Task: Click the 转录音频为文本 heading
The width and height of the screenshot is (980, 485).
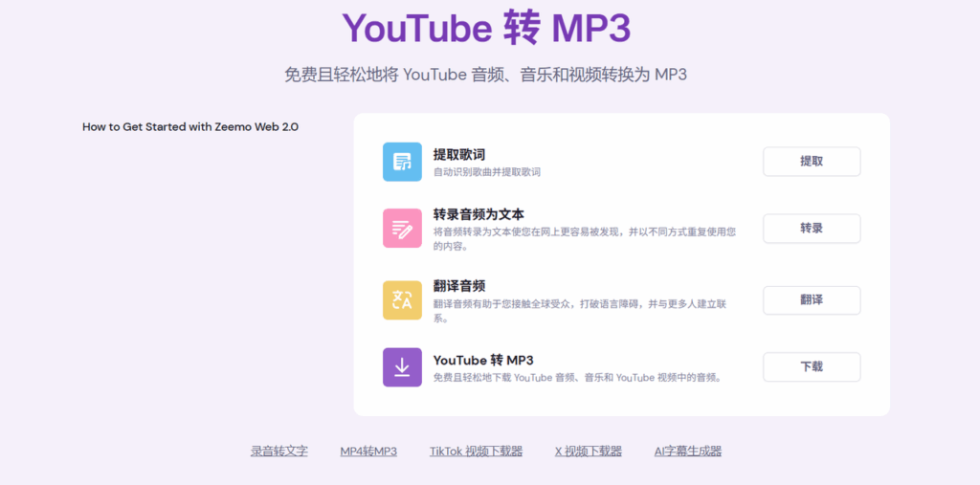Action: pyautogui.click(x=479, y=214)
